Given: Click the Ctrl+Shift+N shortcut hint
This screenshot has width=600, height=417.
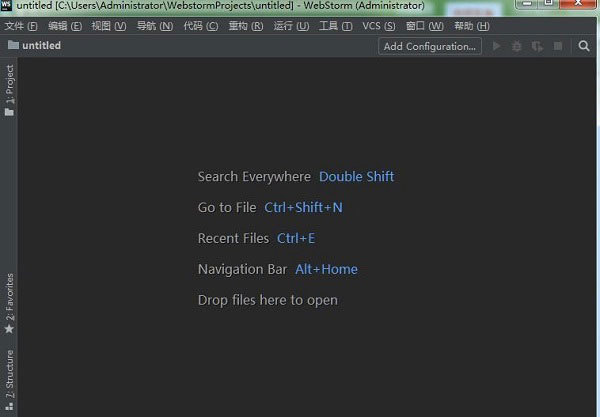Looking at the screenshot, I should pyautogui.click(x=303, y=207).
